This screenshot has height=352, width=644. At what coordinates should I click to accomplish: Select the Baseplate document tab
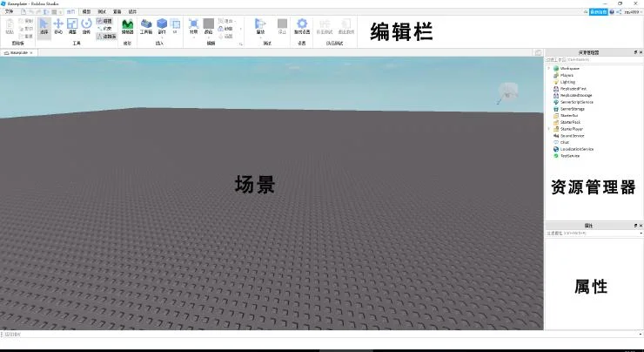click(18, 52)
